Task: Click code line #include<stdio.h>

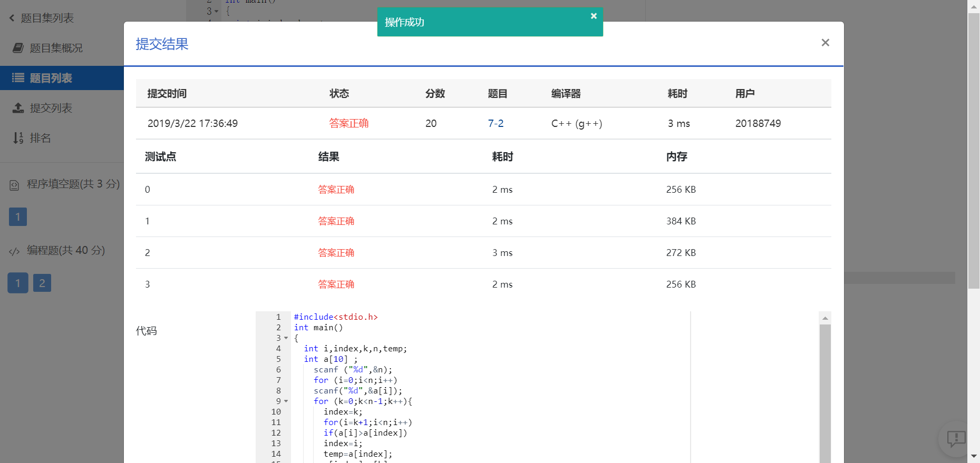Action: coord(336,317)
